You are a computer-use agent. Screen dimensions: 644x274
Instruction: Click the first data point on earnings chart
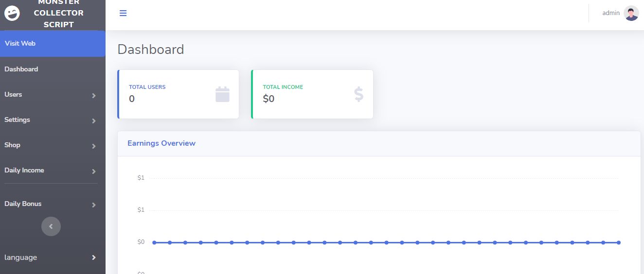tap(154, 242)
